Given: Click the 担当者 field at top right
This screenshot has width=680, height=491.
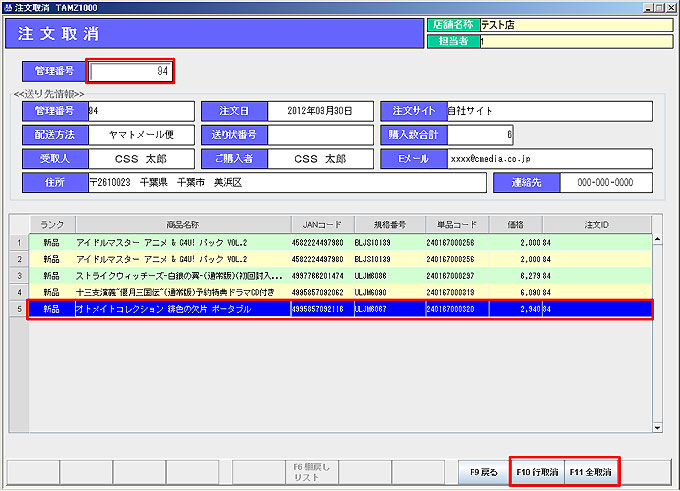Looking at the screenshot, I should click(x=570, y=41).
